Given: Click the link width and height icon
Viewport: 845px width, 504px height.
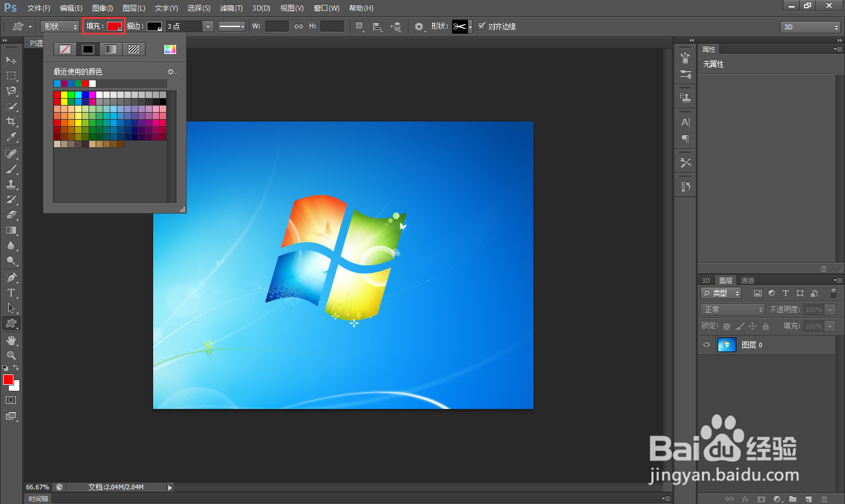Looking at the screenshot, I should click(x=299, y=26).
